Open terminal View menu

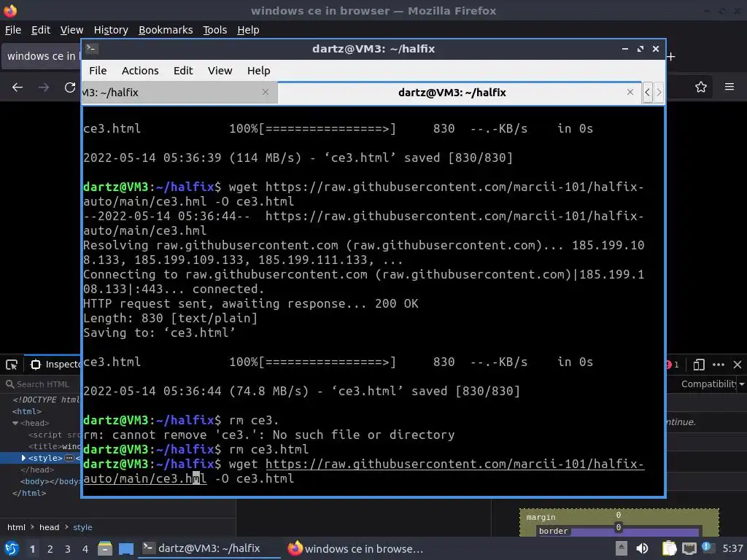(x=220, y=71)
